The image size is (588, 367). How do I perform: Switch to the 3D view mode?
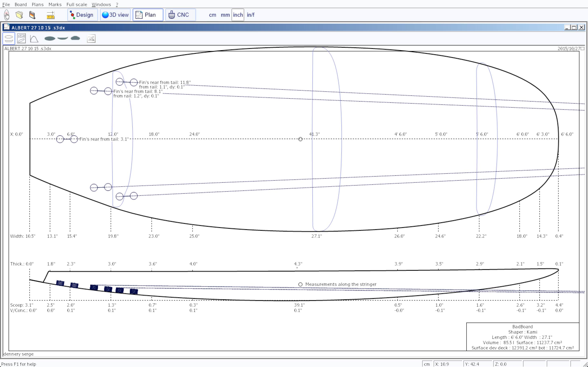(115, 15)
